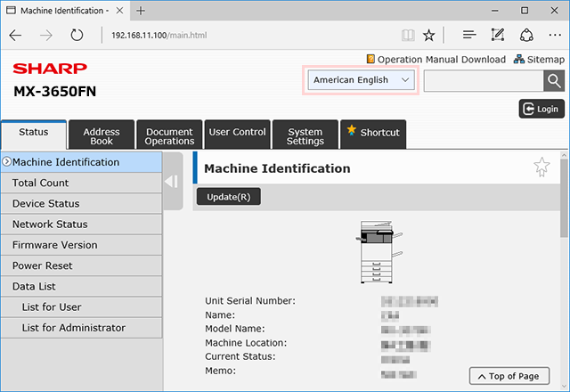This screenshot has width=570, height=392.
Task: Open Power Reset page
Action: (81, 265)
